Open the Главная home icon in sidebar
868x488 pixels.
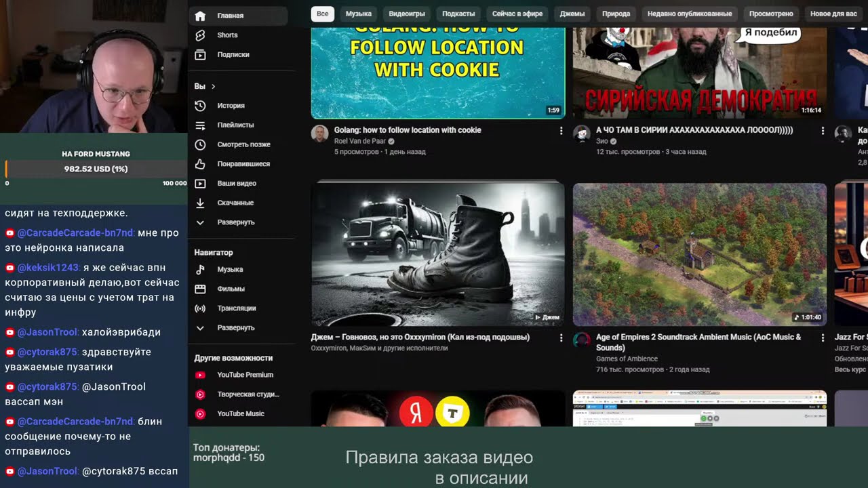200,16
